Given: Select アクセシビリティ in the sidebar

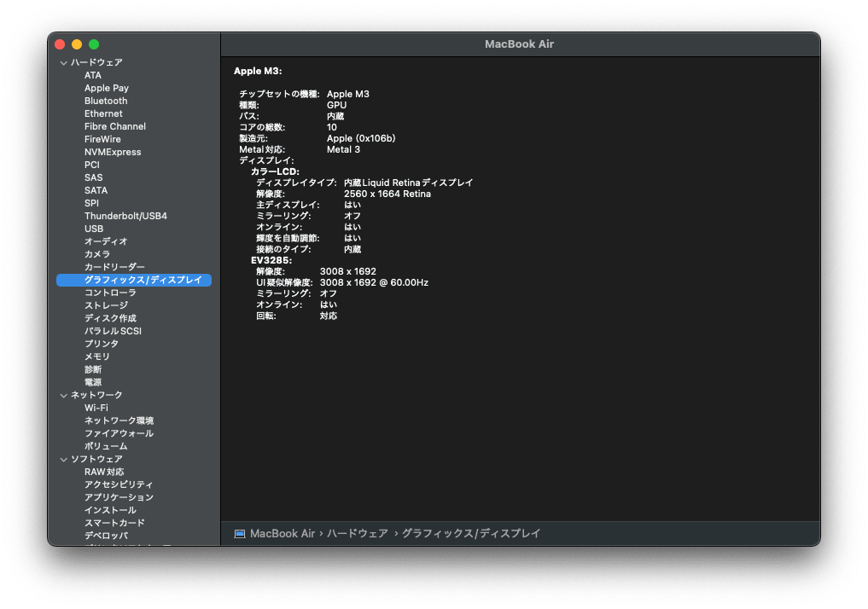Looking at the screenshot, I should click(x=119, y=484).
